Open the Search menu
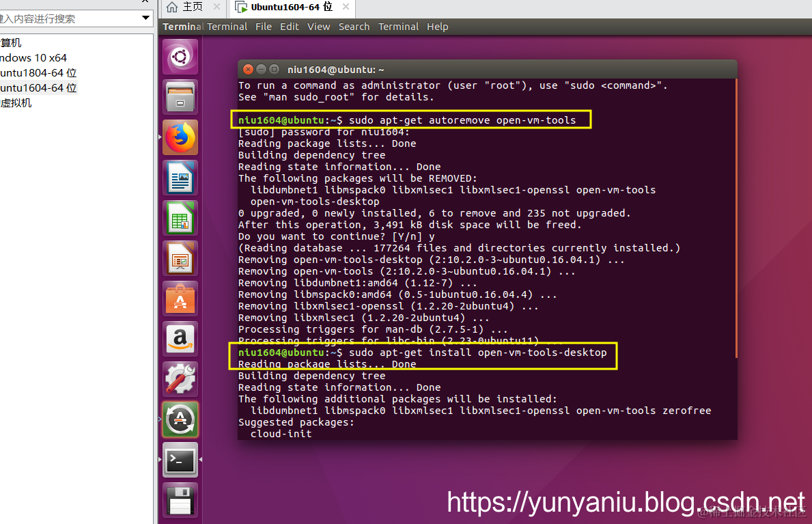 pyautogui.click(x=354, y=27)
